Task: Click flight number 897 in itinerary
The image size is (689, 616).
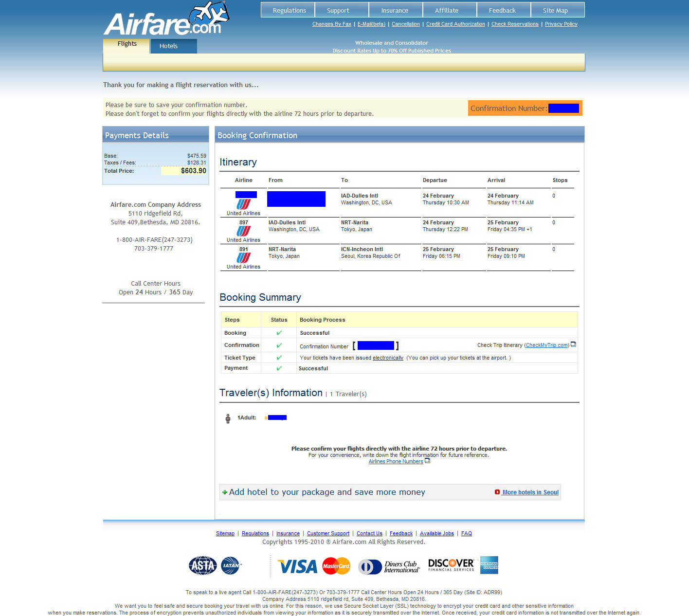Action: pos(244,222)
